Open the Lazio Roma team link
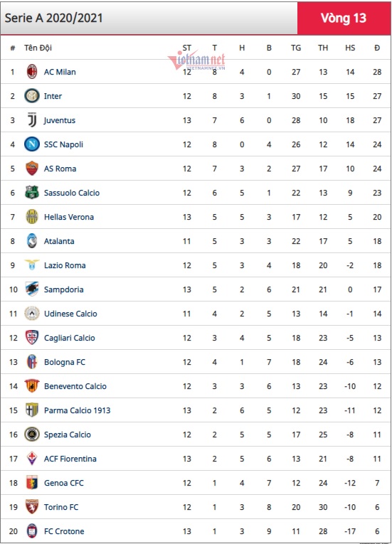The height and width of the screenshot is (544, 392). [65, 265]
